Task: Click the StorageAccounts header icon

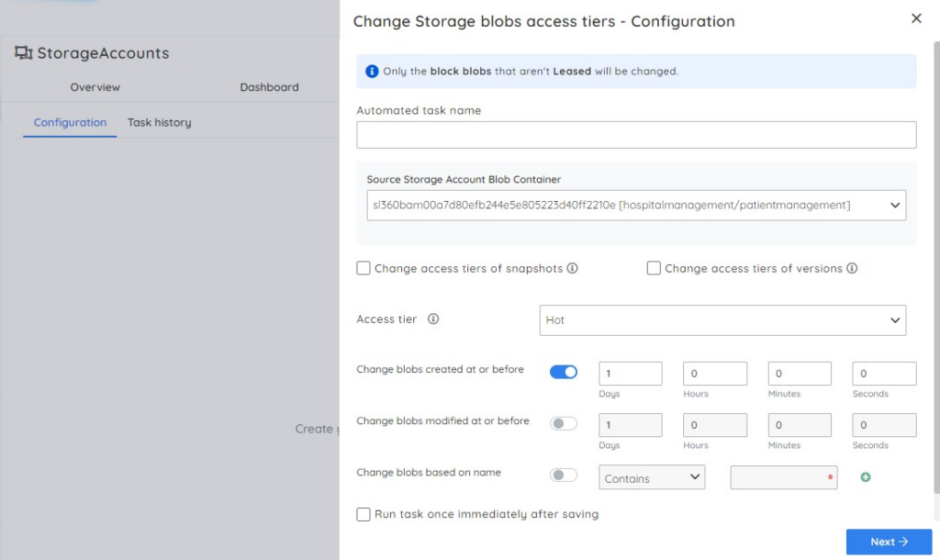Action: pyautogui.click(x=24, y=53)
